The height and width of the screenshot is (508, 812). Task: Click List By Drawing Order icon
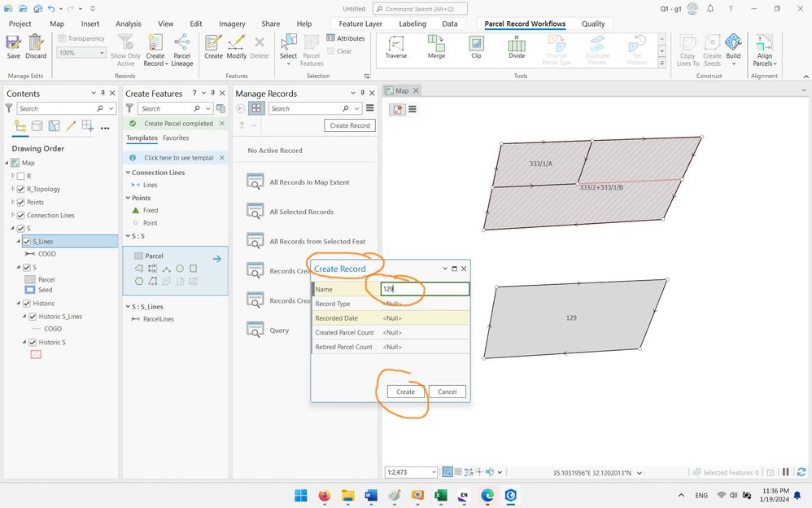pyautogui.click(x=20, y=126)
